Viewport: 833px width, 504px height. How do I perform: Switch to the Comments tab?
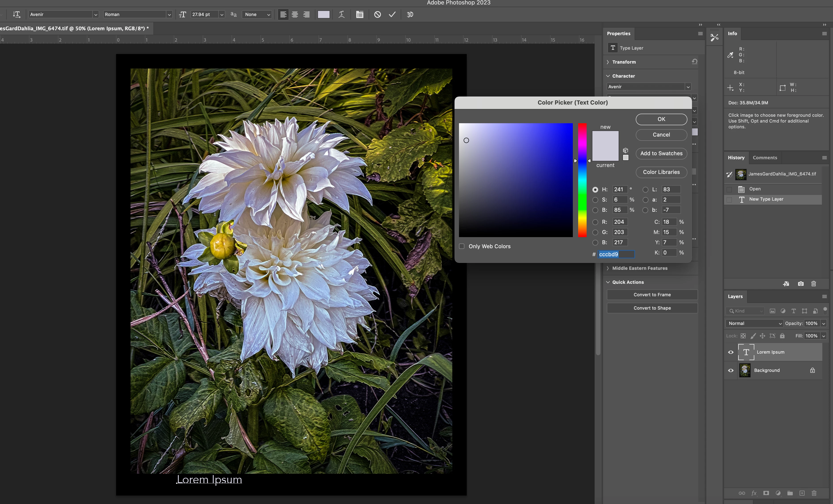765,157
